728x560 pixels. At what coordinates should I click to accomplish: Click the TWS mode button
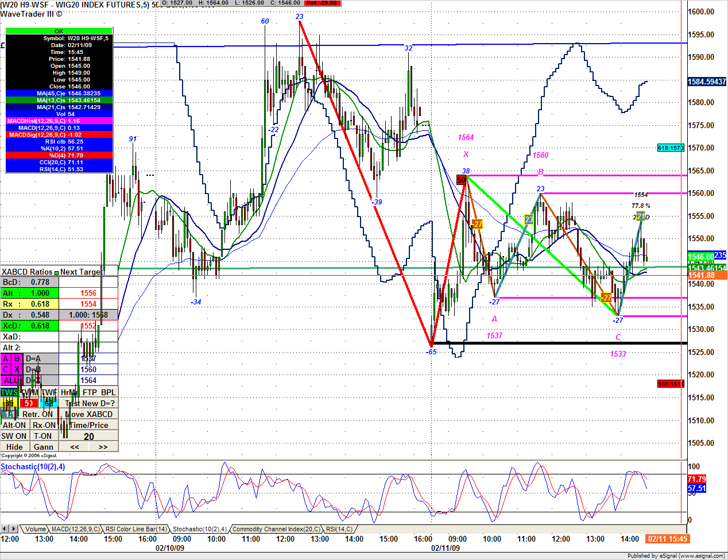click(x=9, y=392)
